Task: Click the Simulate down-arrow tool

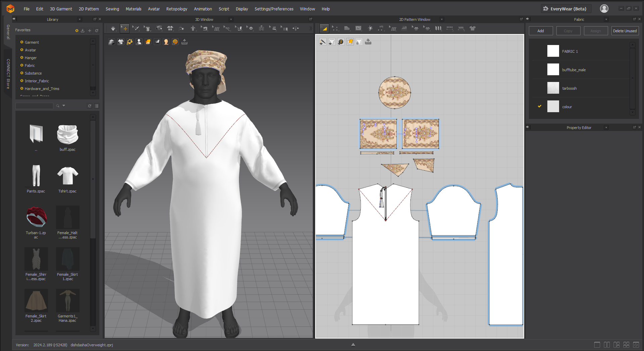Action: point(113,29)
